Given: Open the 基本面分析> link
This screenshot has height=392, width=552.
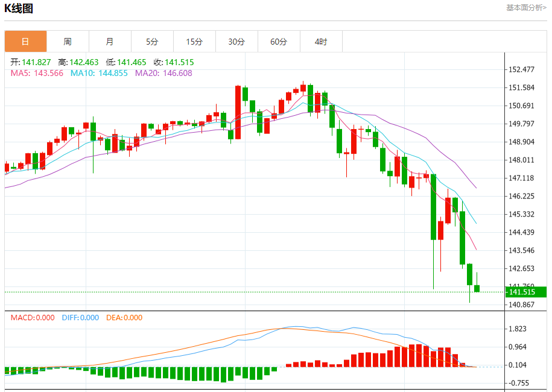Looking at the screenshot, I should [526, 8].
